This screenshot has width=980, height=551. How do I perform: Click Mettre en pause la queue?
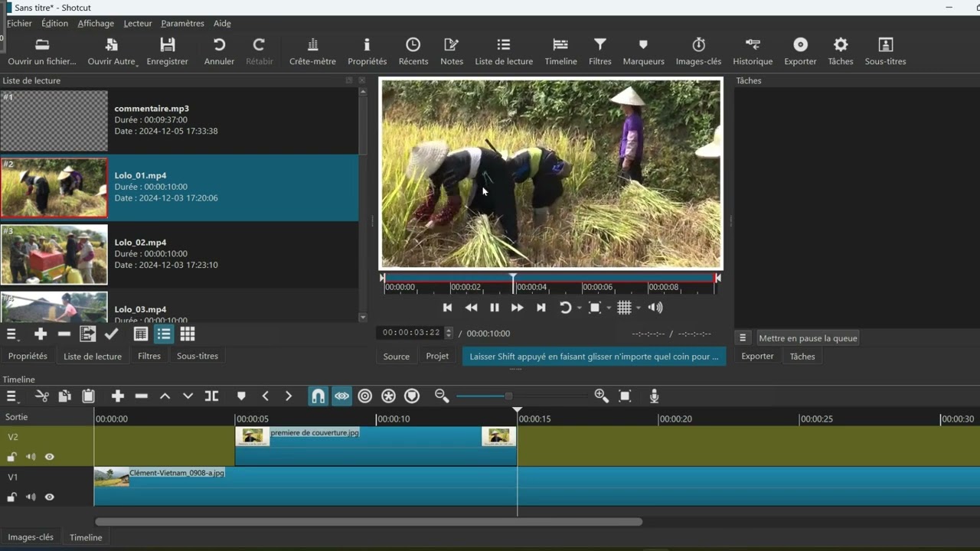808,338
